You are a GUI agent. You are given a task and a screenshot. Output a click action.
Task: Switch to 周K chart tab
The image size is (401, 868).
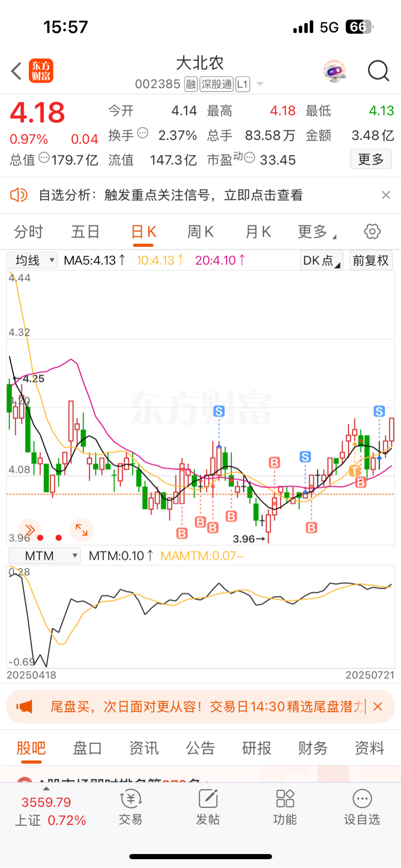pos(200,232)
